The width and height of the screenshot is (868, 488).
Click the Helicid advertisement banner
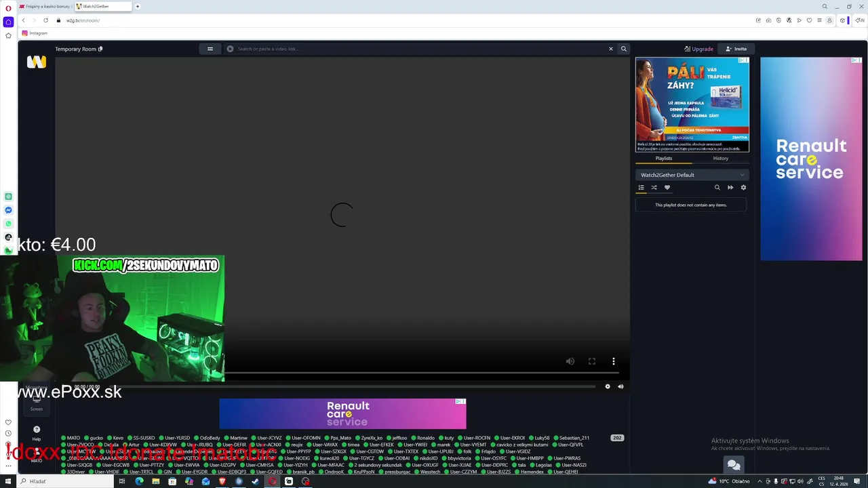[x=692, y=104]
